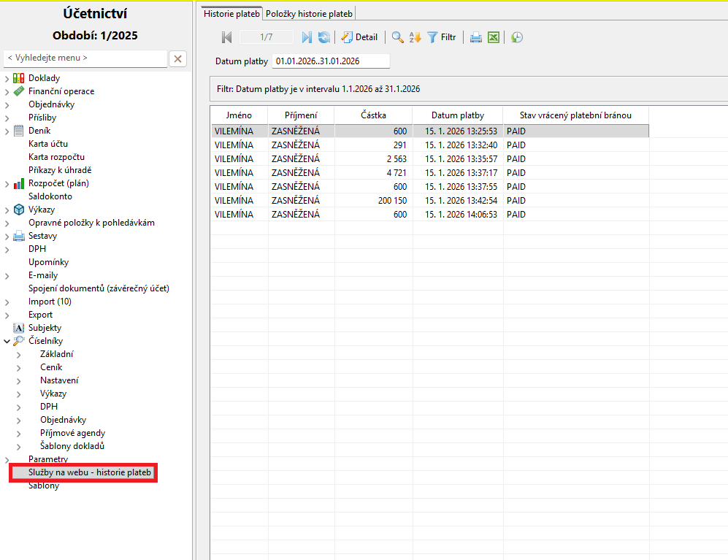The image size is (728, 560).
Task: Click the clock history icon
Action: coord(517,37)
